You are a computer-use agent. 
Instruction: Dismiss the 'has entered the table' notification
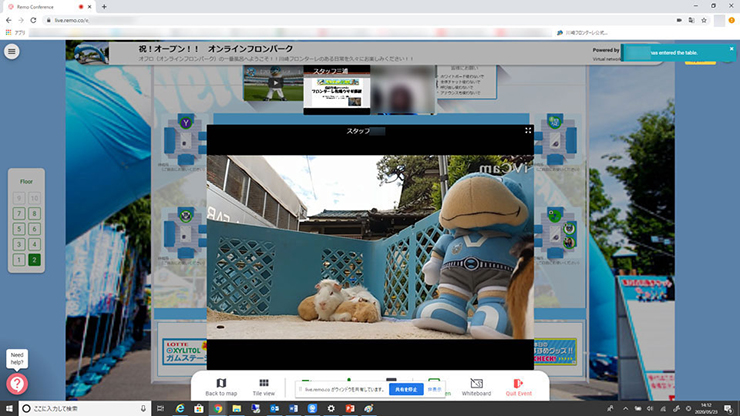[732, 49]
